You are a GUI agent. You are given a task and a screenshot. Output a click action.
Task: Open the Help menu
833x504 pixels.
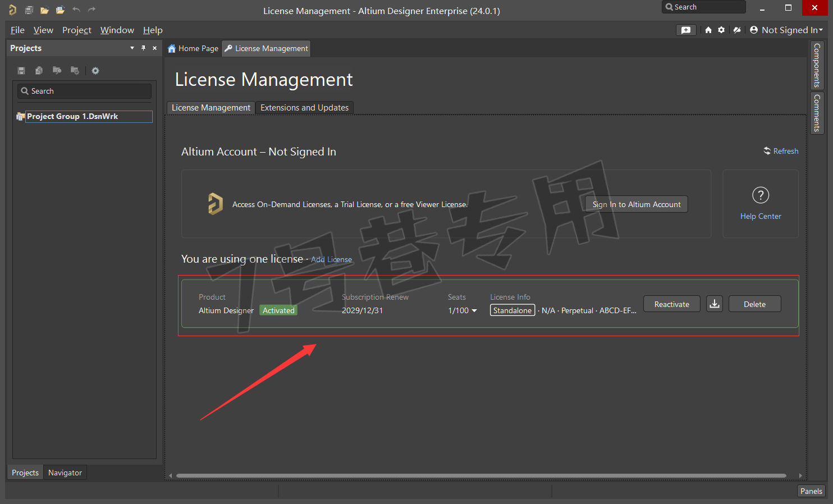pyautogui.click(x=153, y=30)
